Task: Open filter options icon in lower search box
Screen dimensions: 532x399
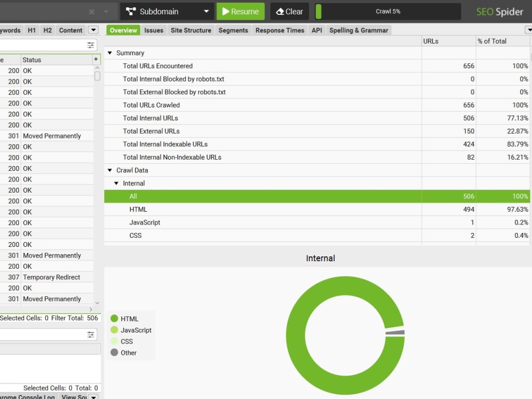Action: (x=90, y=335)
